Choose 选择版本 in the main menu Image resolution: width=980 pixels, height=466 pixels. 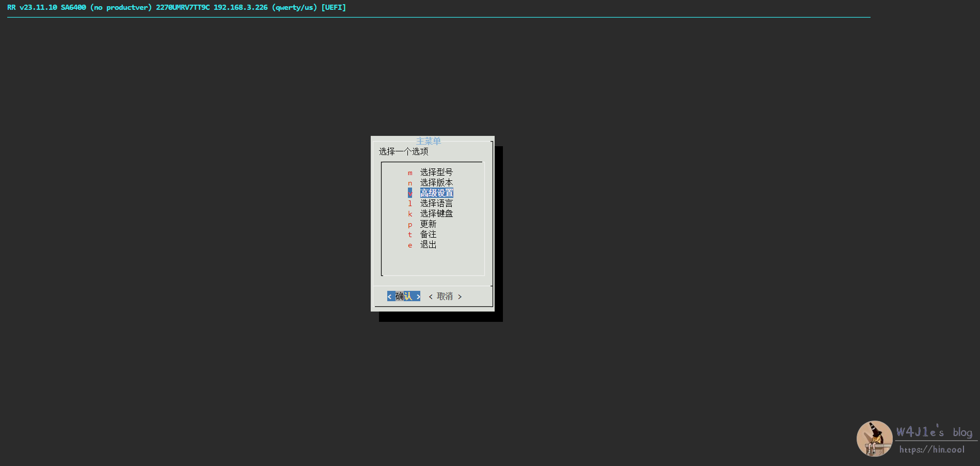pos(436,182)
